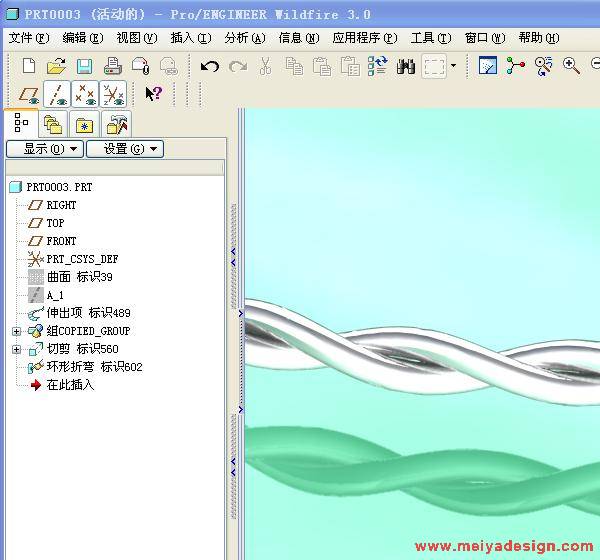Select 环形折弯 标识602 feature in tree
The image size is (600, 560).
[94, 367]
